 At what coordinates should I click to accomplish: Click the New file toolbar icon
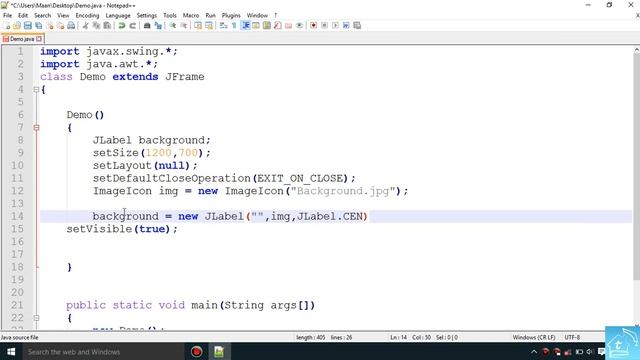pos(6,25)
